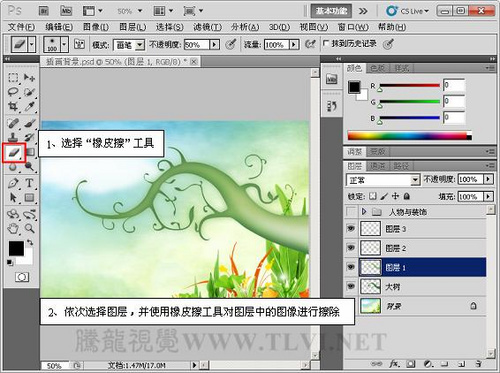
Task: Toggle lock position icon
Action: point(395,196)
